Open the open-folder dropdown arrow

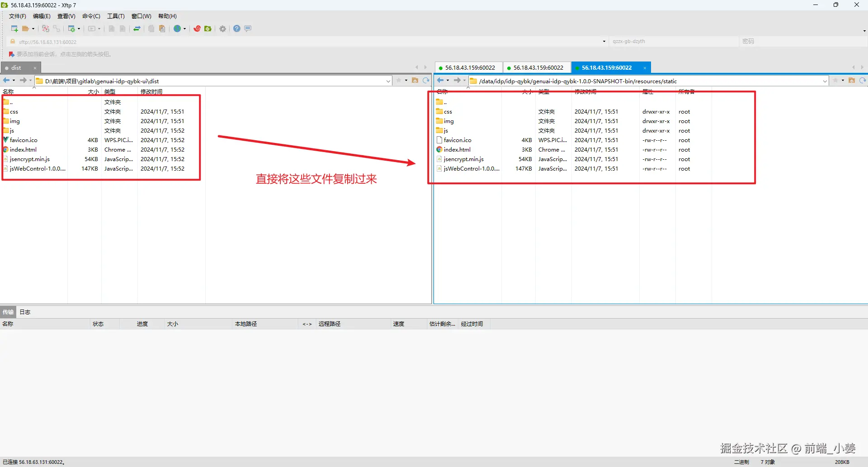[x=33, y=29]
